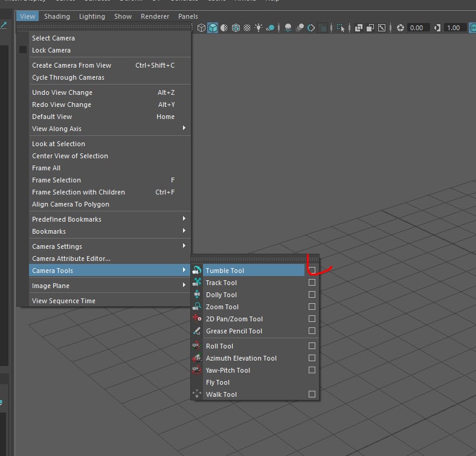
Task: Toggle X-Ray Joints icon
Action: [382, 28]
